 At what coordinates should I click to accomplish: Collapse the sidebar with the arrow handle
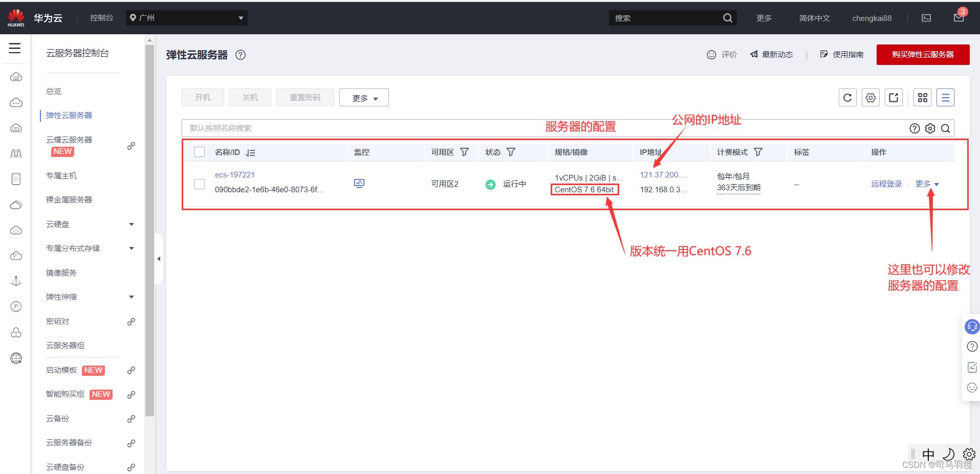[x=159, y=259]
